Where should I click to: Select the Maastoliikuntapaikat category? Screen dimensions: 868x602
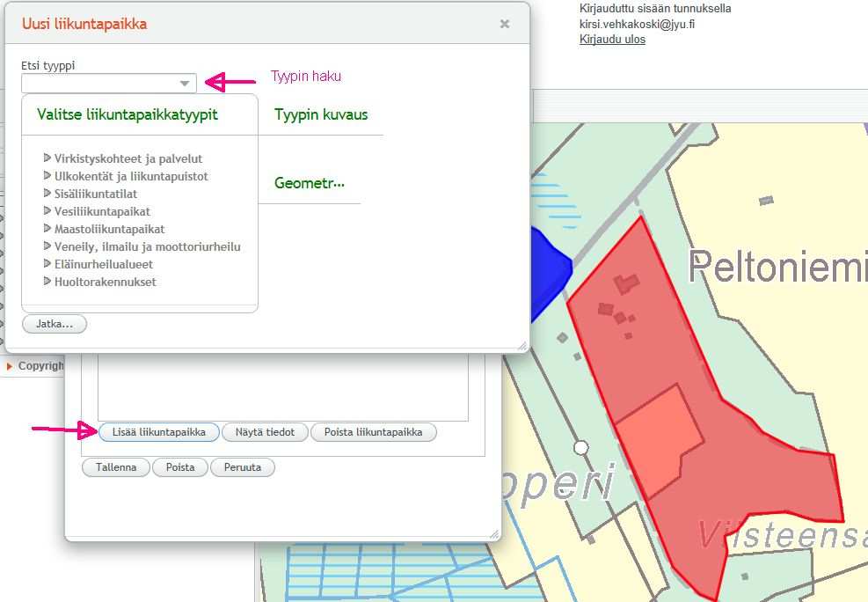(x=110, y=230)
